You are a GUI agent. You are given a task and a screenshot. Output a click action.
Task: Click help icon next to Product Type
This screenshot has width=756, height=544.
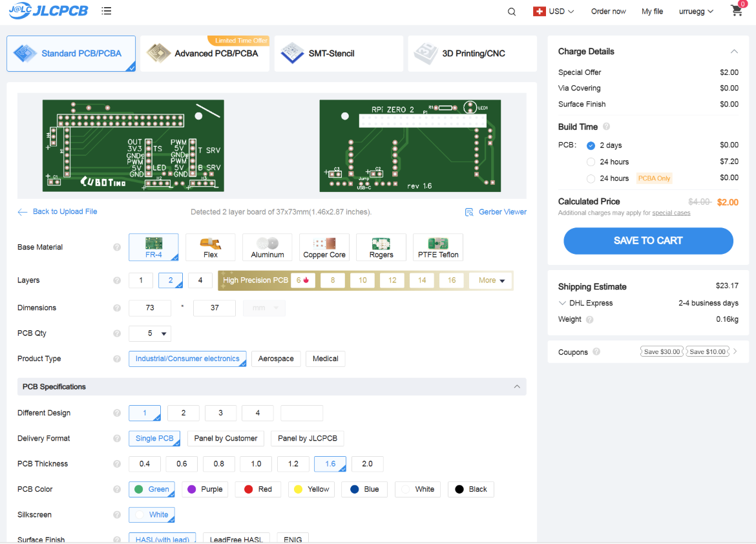pos(117,359)
